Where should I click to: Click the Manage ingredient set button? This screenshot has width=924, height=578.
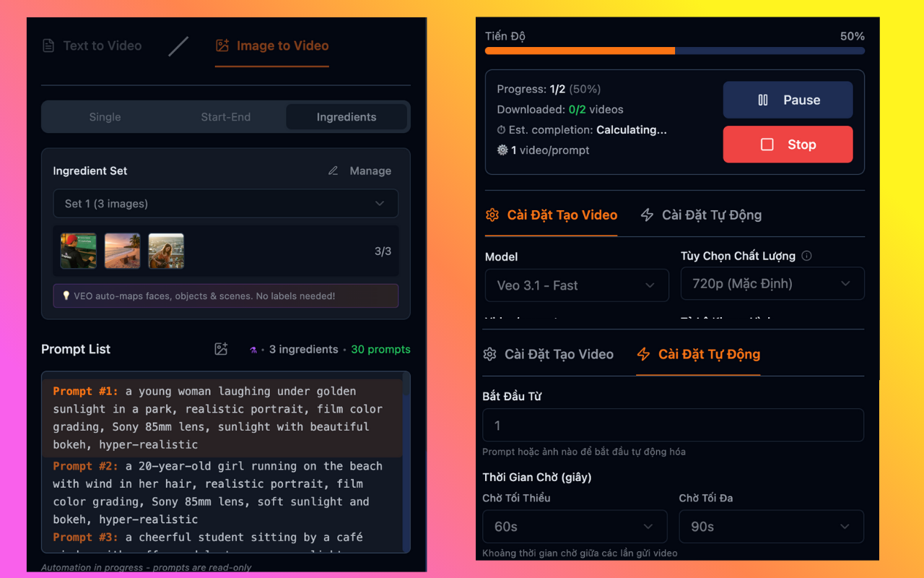coord(359,171)
